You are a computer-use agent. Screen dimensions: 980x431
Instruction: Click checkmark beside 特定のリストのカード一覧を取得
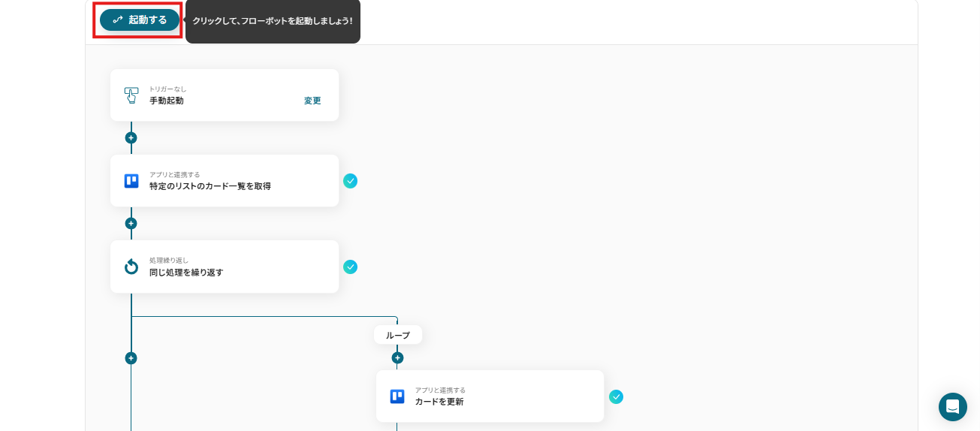point(350,181)
